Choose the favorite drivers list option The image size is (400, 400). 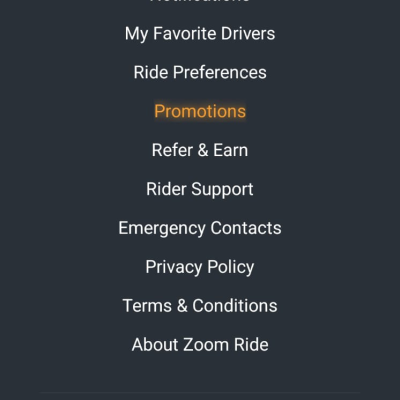[200, 34]
